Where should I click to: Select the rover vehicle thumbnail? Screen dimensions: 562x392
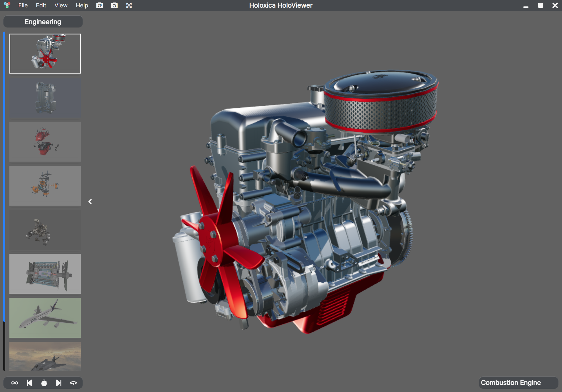click(45, 230)
